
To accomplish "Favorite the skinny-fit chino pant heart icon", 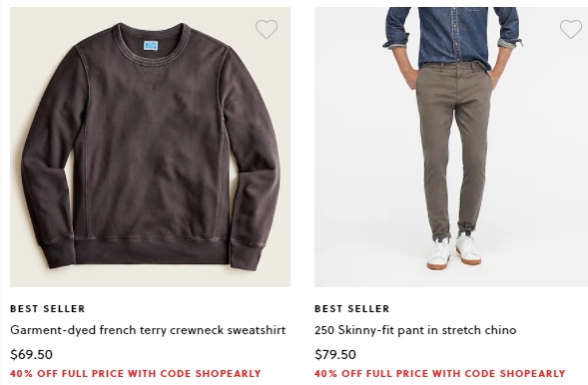I will point(571,29).
